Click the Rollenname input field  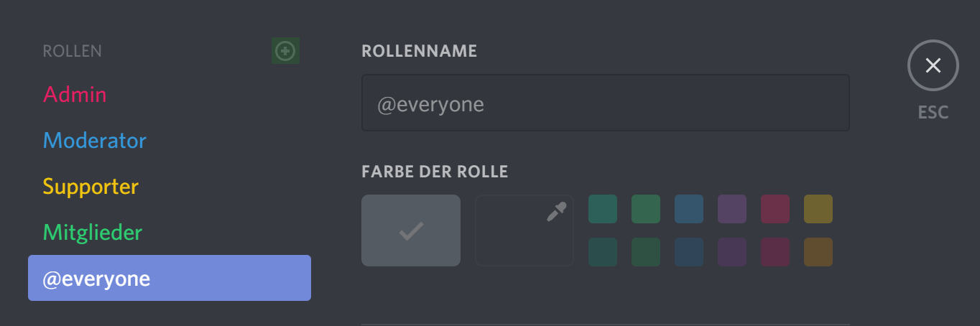point(606,103)
